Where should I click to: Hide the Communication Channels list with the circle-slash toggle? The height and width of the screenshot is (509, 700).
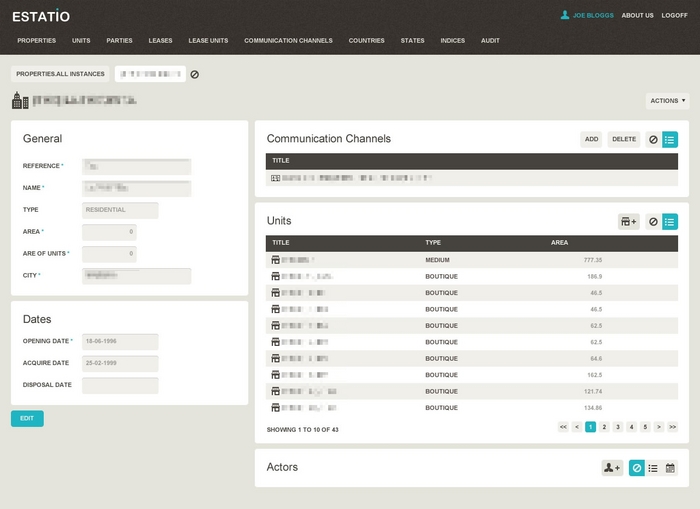[x=653, y=140]
